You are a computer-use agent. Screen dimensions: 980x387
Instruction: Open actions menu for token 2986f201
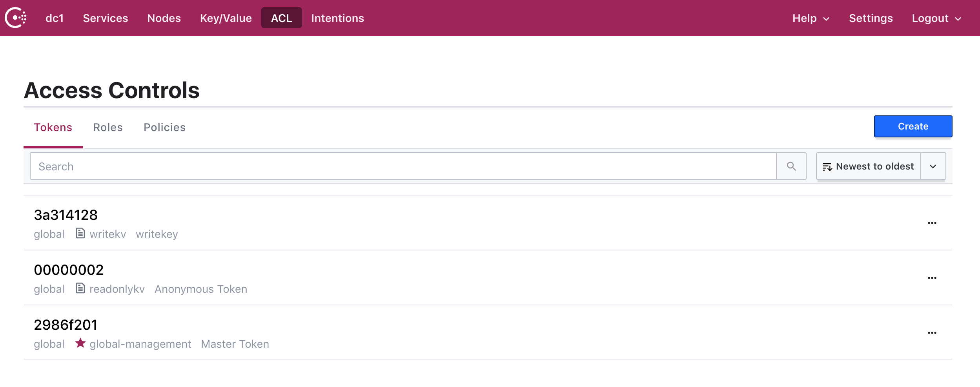coord(932,333)
